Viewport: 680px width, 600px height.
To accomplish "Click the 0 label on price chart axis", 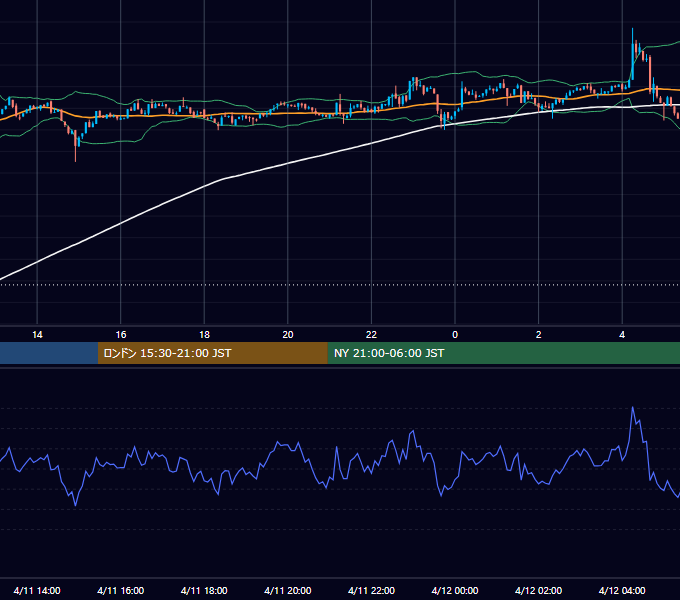I will click(x=455, y=335).
